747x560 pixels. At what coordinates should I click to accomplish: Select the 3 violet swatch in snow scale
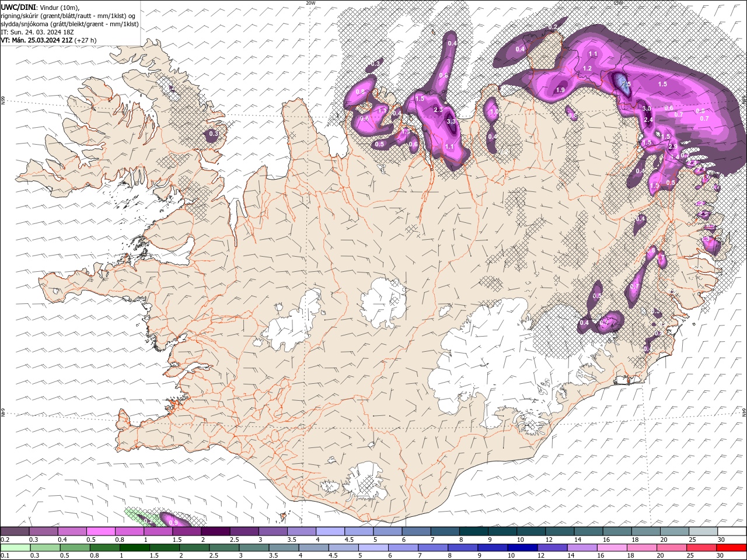[x=272, y=531]
